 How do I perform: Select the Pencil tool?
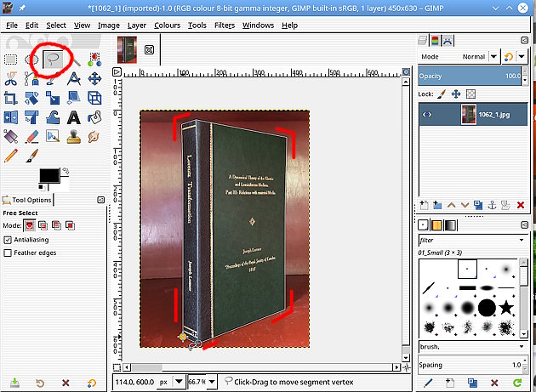point(10,156)
